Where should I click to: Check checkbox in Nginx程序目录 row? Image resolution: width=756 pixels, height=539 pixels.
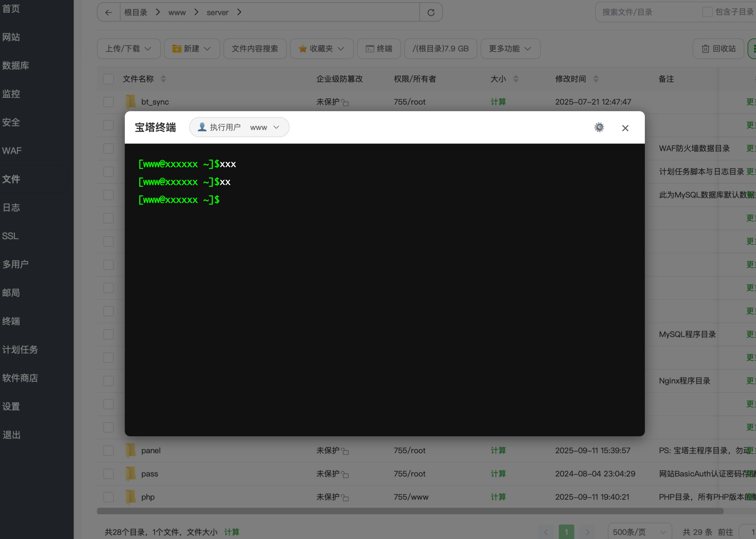coord(109,381)
